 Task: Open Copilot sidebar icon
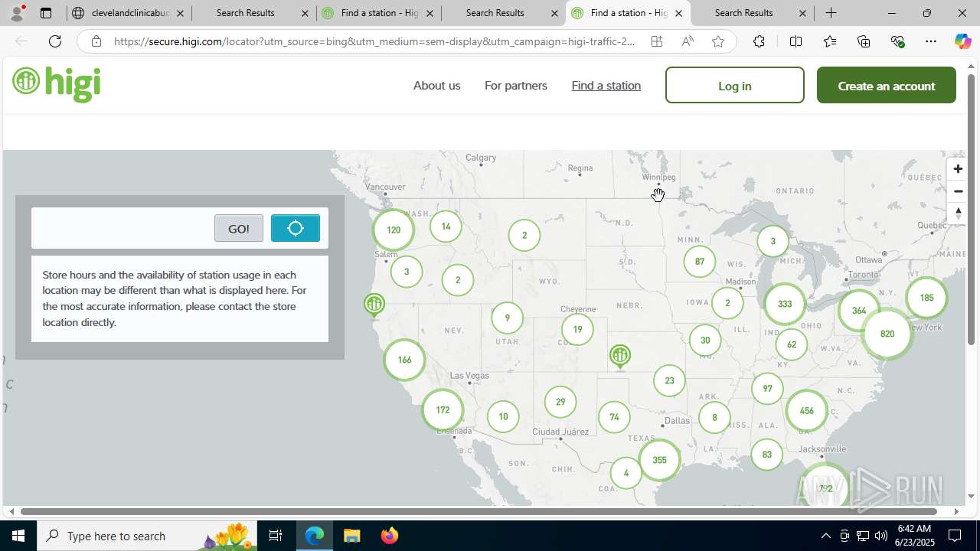tap(962, 41)
